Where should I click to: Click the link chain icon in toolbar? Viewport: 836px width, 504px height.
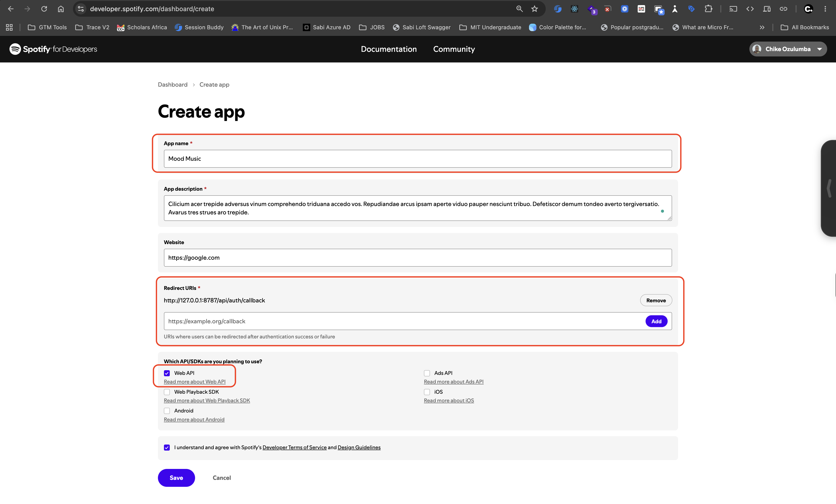tap(784, 9)
